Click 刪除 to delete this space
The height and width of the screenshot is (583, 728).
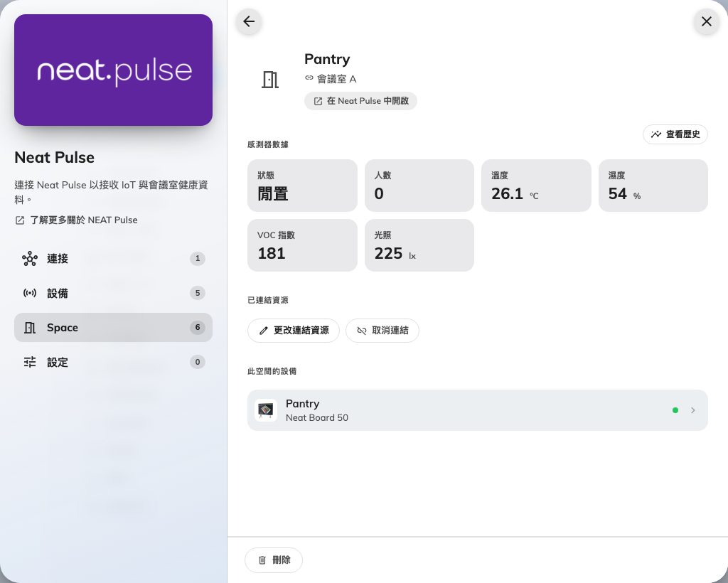tap(274, 560)
